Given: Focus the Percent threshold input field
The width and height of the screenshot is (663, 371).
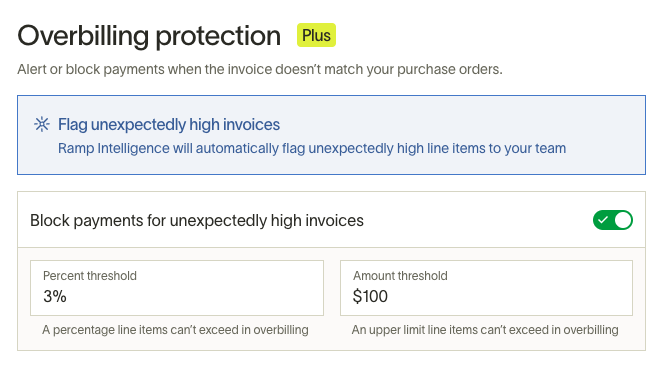Looking at the screenshot, I should click(177, 288).
